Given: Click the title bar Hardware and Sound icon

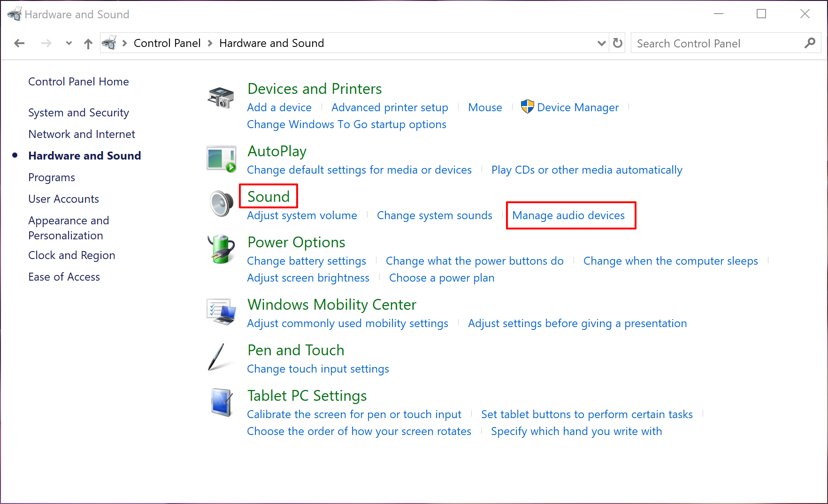Looking at the screenshot, I should [15, 14].
